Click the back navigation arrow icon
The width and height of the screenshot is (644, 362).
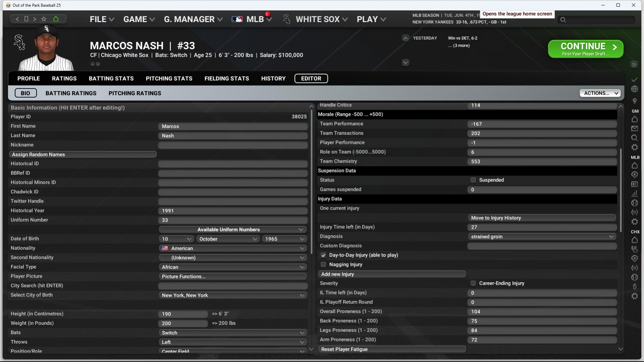tap(17, 19)
